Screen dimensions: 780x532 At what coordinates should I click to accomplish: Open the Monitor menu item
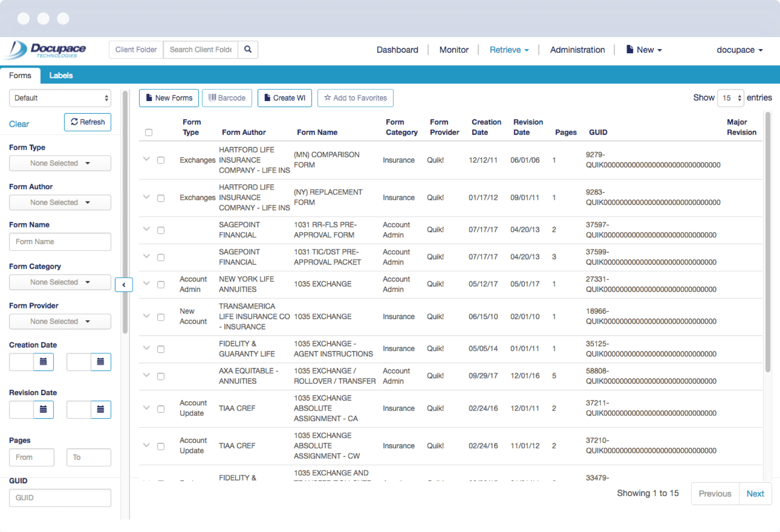point(454,50)
